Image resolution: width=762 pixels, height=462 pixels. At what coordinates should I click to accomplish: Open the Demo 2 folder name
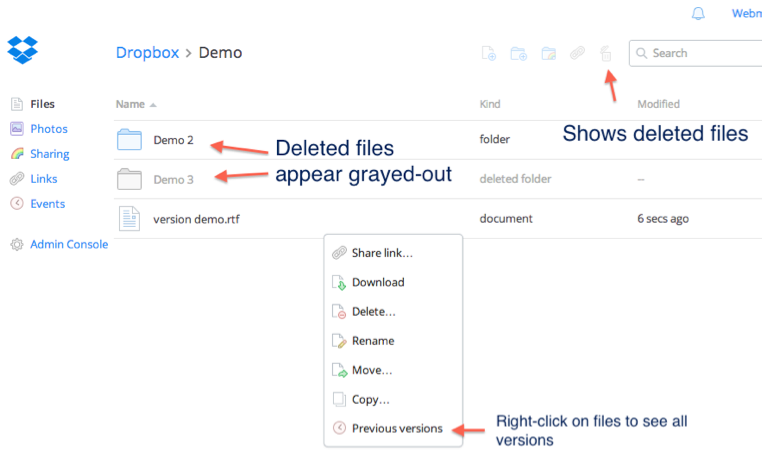pyautogui.click(x=173, y=140)
